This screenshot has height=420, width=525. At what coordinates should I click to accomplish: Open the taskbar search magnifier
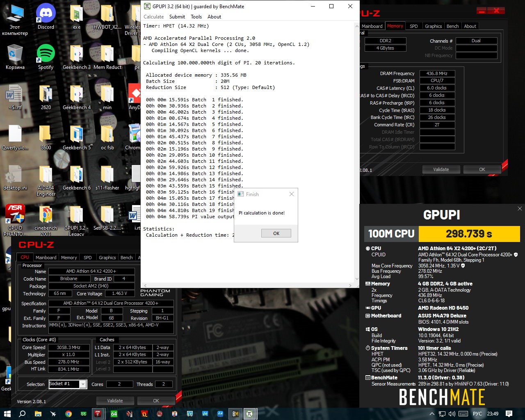(x=22, y=414)
